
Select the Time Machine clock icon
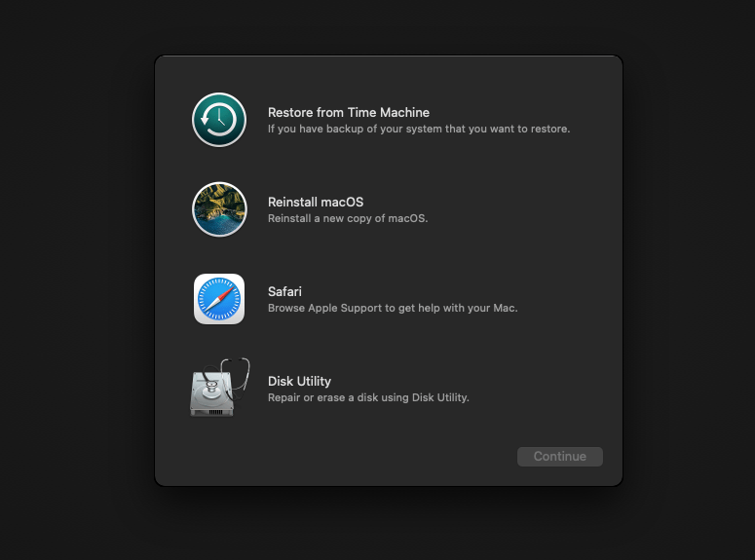[219, 120]
